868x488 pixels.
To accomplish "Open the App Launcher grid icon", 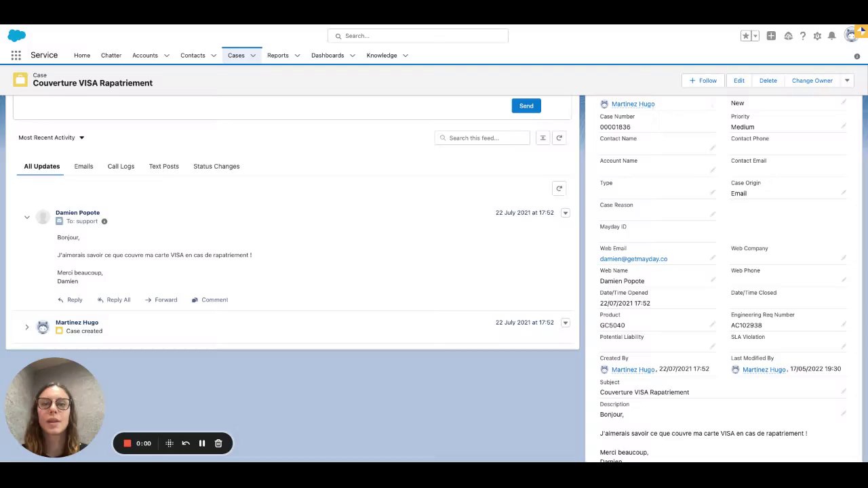I will click(16, 56).
